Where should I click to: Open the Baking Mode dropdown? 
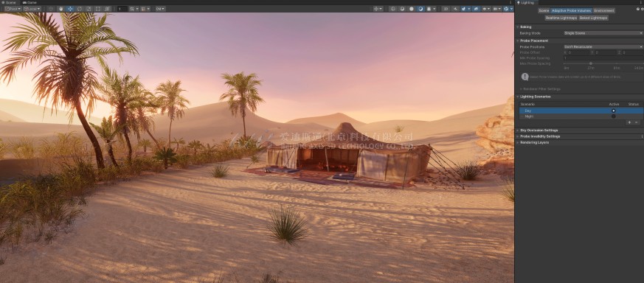[603, 33]
